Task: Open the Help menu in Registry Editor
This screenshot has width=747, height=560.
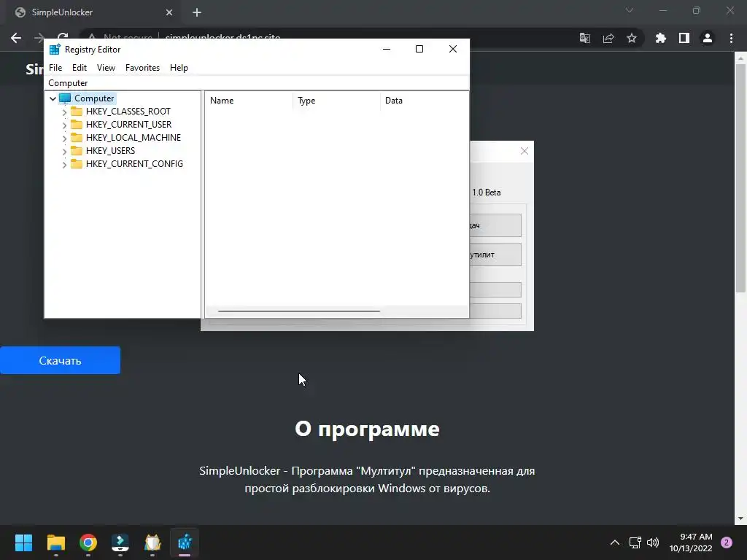Action: [179, 68]
